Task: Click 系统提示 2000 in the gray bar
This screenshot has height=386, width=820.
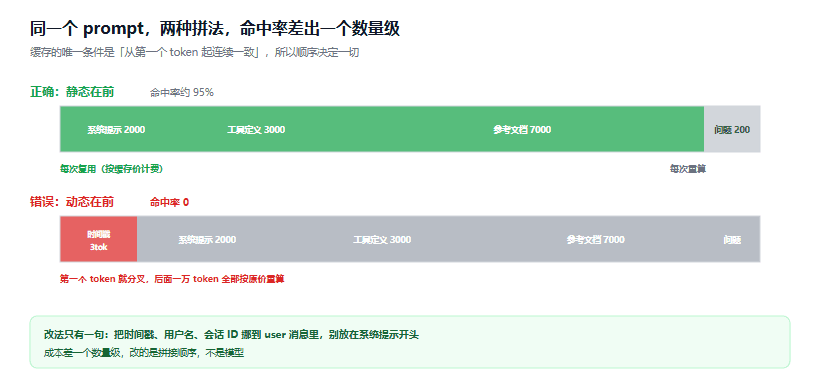Action: pyautogui.click(x=207, y=240)
